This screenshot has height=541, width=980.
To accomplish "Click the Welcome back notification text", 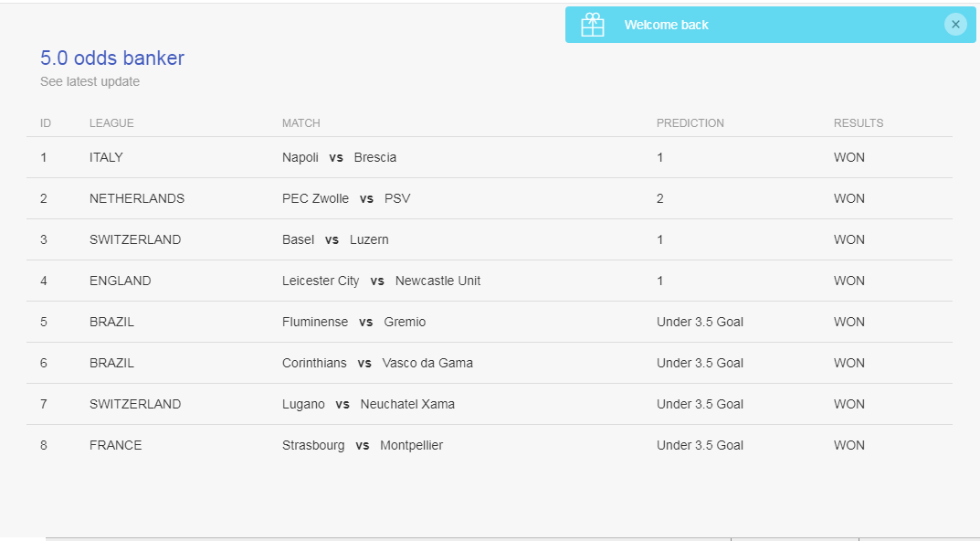I will [x=666, y=25].
